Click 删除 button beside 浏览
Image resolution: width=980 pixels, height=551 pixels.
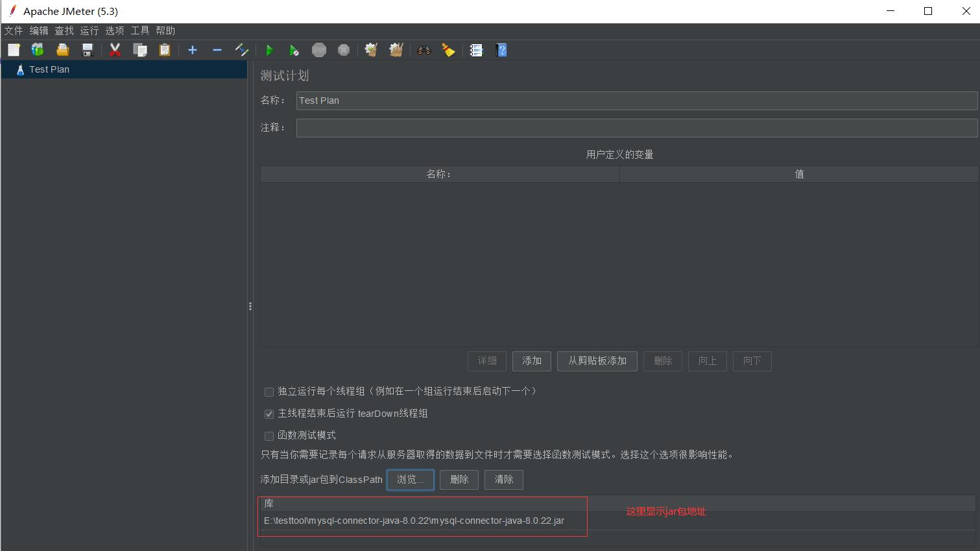click(459, 480)
